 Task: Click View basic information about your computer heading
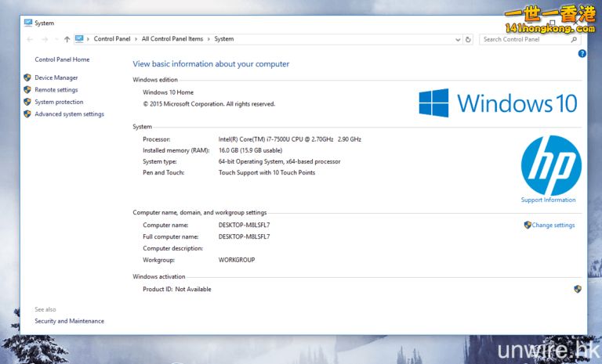[211, 64]
